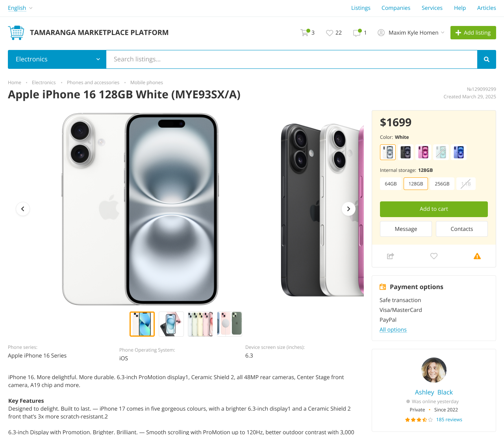This screenshot has width=504, height=435.
Task: Add listing to favorites heart
Action: coord(434,256)
